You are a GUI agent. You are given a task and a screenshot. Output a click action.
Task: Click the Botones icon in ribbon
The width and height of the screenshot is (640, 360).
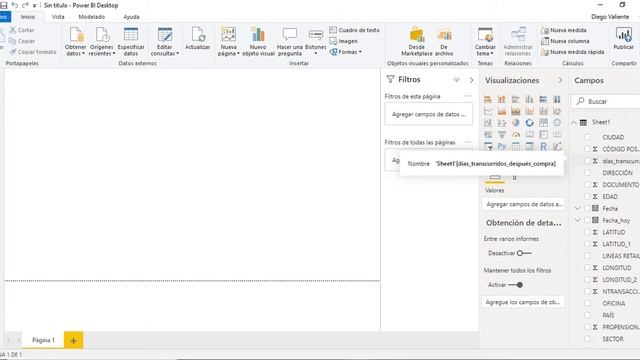[x=316, y=35]
